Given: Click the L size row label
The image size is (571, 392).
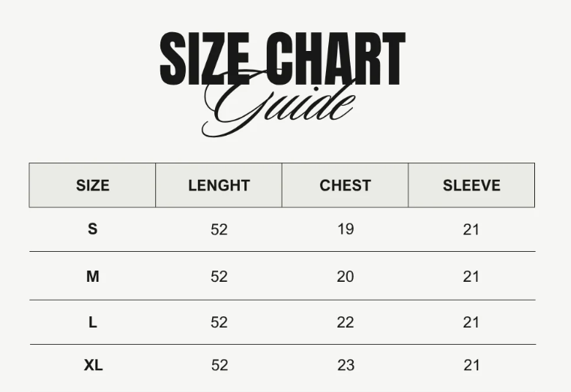Looking at the screenshot, I should pos(92,322).
